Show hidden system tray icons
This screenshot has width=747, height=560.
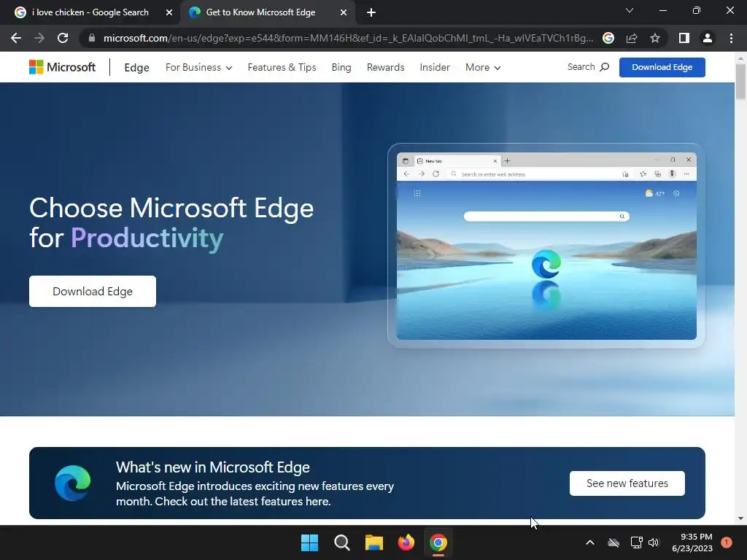(x=589, y=542)
